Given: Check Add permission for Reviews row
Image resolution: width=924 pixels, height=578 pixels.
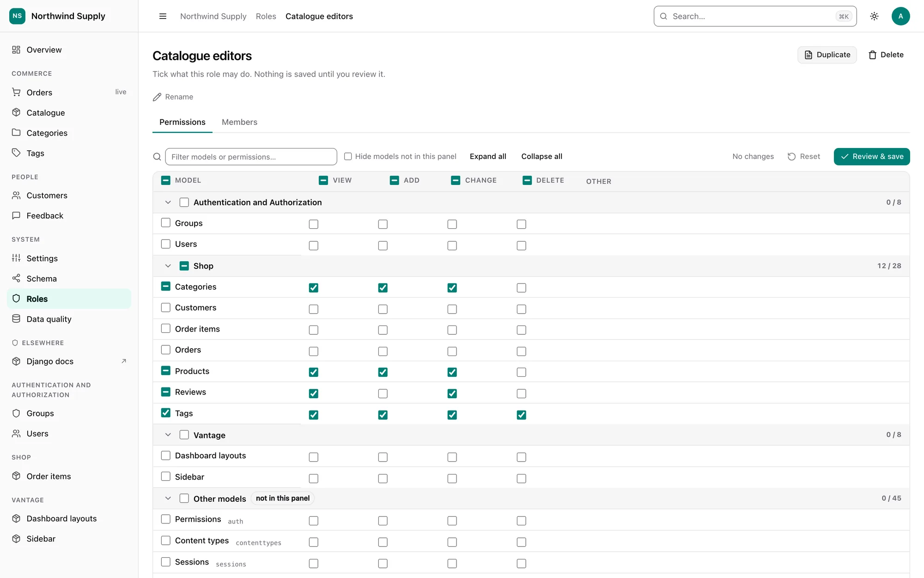Looking at the screenshot, I should pos(383,394).
